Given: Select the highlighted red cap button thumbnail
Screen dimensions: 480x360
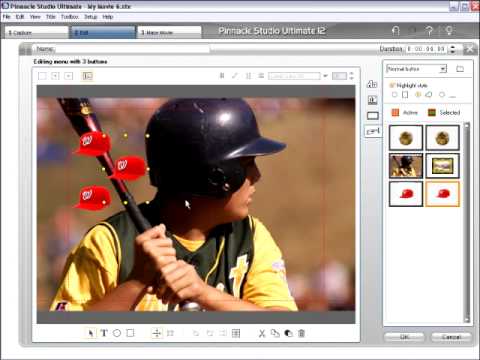Looking at the screenshot, I should click(x=442, y=194).
